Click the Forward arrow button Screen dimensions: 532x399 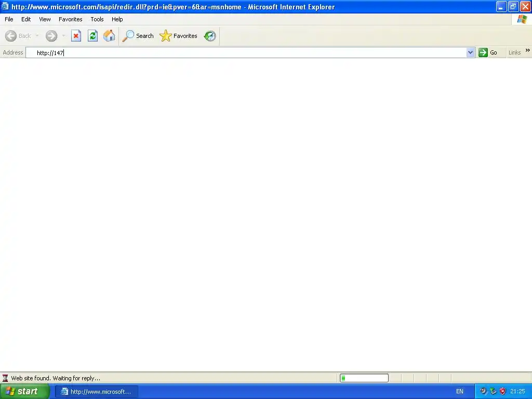51,36
